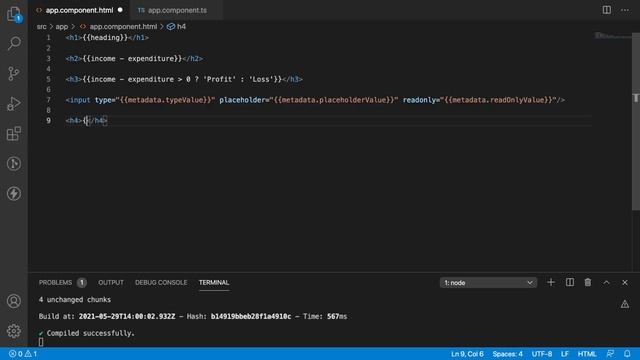640x360 pixels.
Task: Close the bottom panel
Action: pos(625,282)
